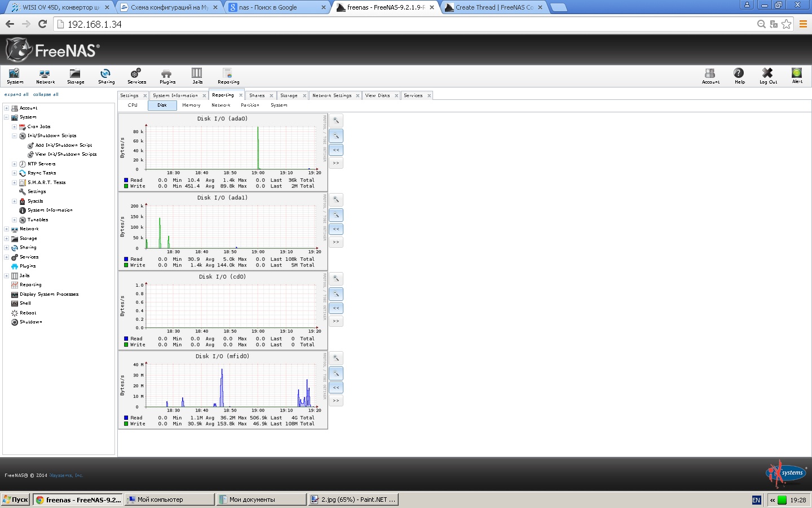Viewport: 812px width, 508px height.
Task: Click Shutdown in the left tree
Action: point(31,322)
